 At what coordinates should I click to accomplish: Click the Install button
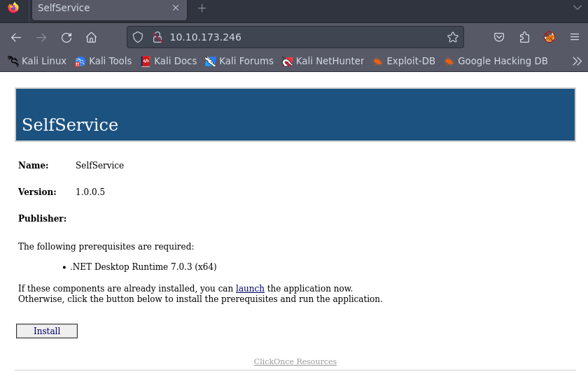click(47, 331)
